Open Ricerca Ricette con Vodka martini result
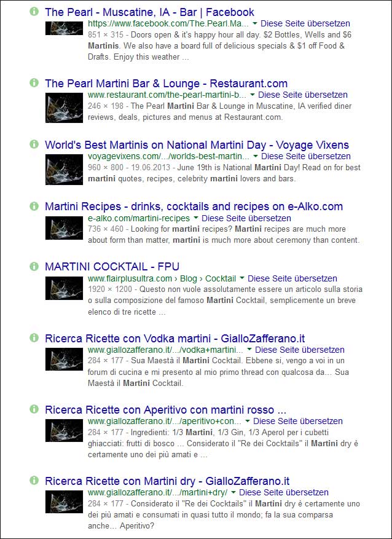392x539 pixels. pyautogui.click(x=175, y=338)
